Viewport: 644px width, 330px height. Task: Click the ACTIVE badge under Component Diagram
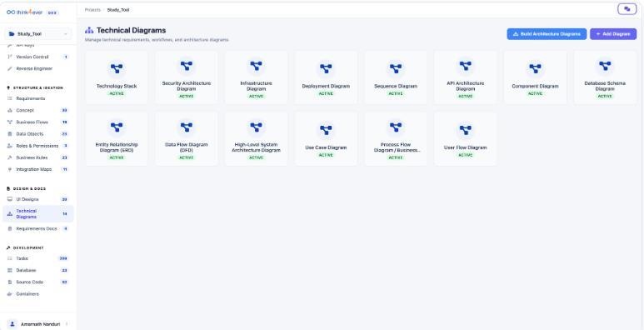pos(535,93)
